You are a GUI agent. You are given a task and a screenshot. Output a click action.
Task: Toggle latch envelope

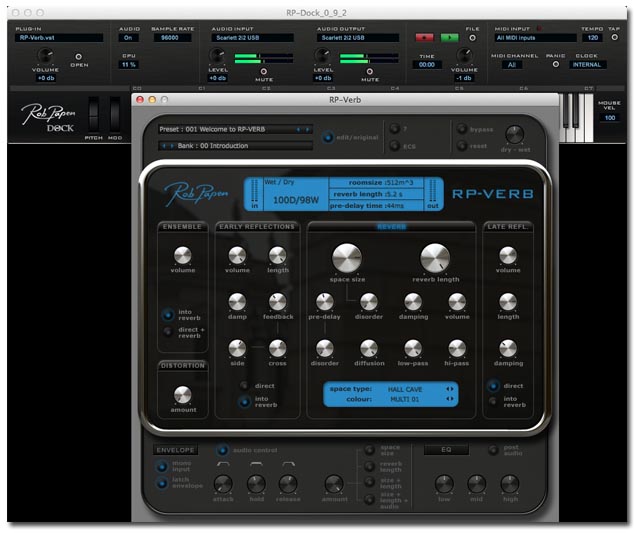161,483
